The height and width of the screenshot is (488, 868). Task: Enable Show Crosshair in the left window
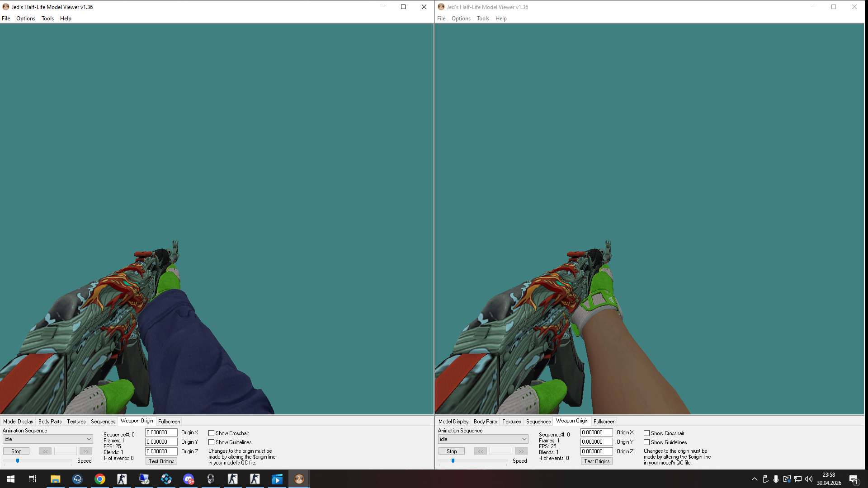[211, 433]
